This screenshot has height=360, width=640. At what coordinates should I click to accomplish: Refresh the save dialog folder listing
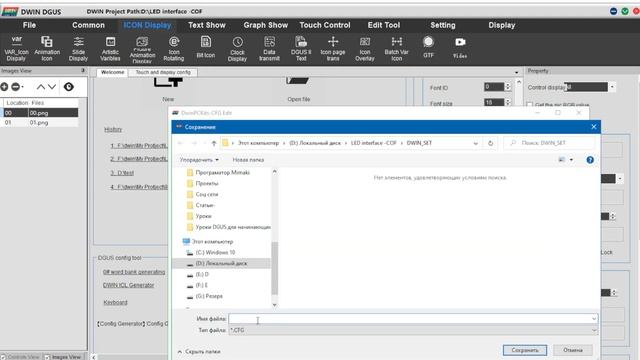pyautogui.click(x=490, y=143)
